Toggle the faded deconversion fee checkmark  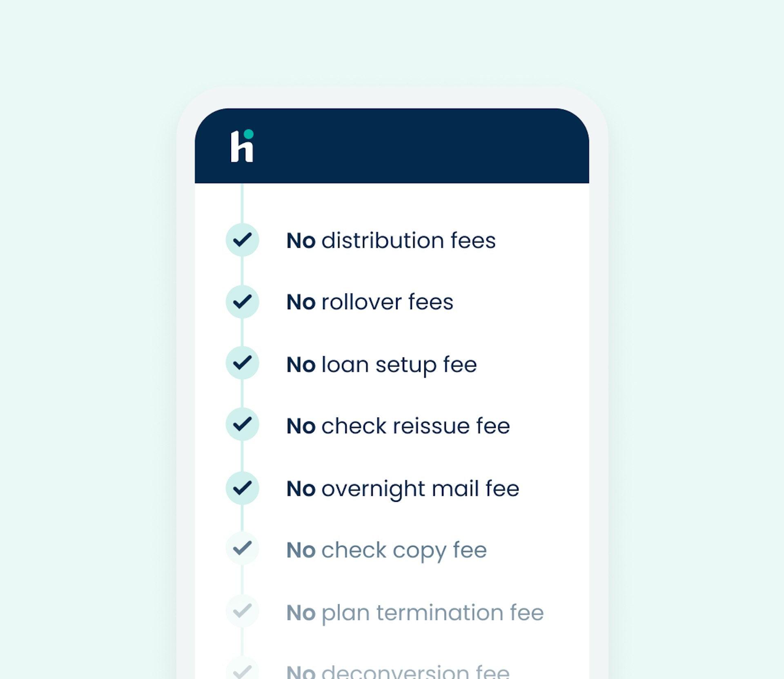tap(242, 671)
